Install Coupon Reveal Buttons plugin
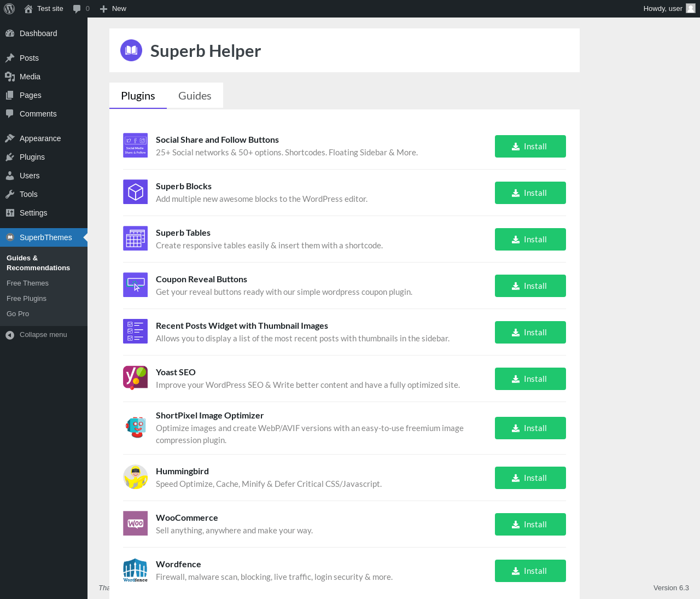The height and width of the screenshot is (599, 700). click(x=530, y=286)
